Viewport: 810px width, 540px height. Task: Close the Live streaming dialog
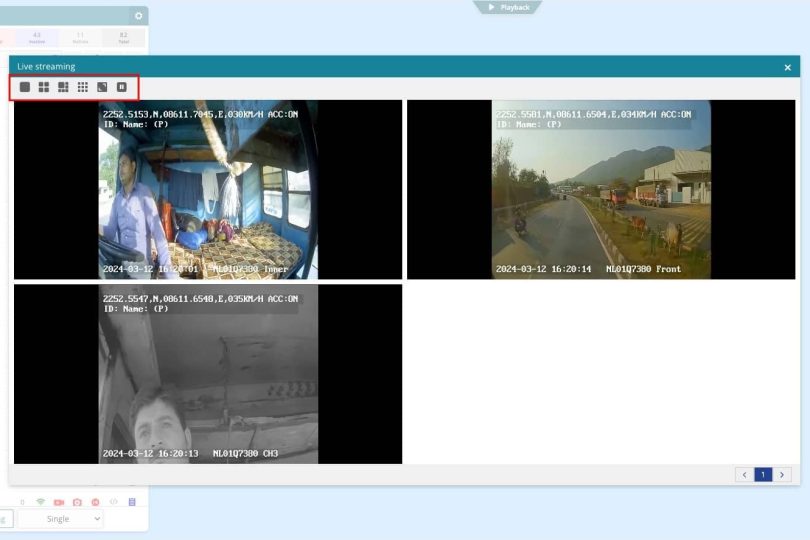788,67
